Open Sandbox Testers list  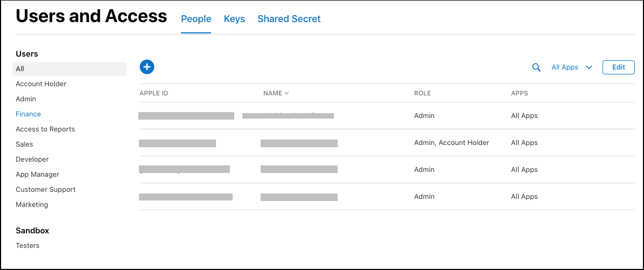(27, 246)
